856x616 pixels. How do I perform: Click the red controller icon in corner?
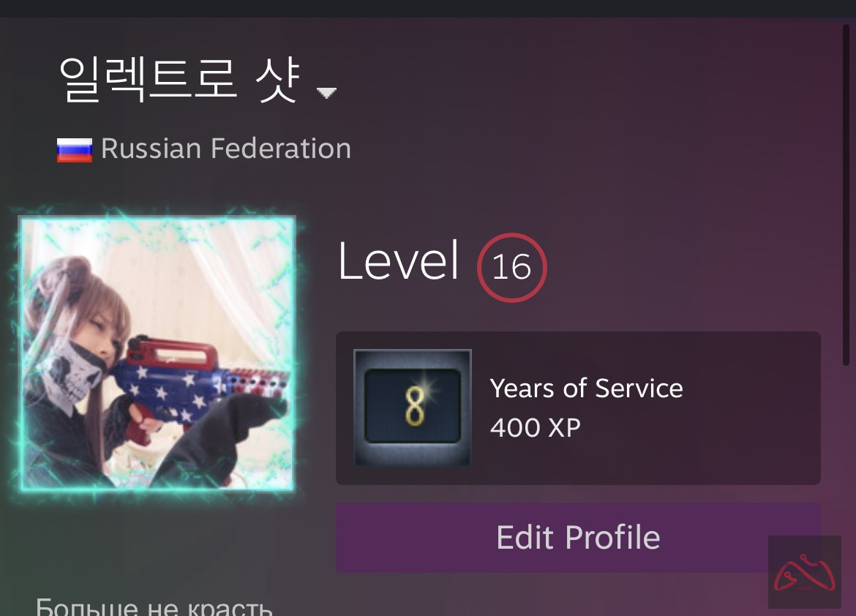coord(805,572)
